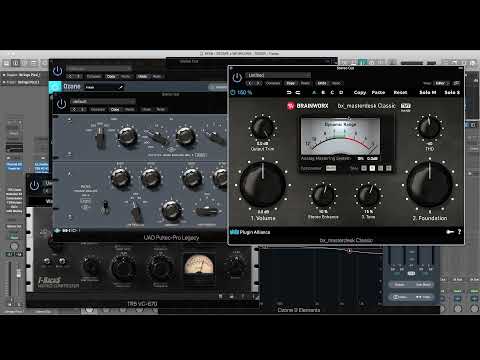Open the default preset menu in Pultec window

pos(103,101)
